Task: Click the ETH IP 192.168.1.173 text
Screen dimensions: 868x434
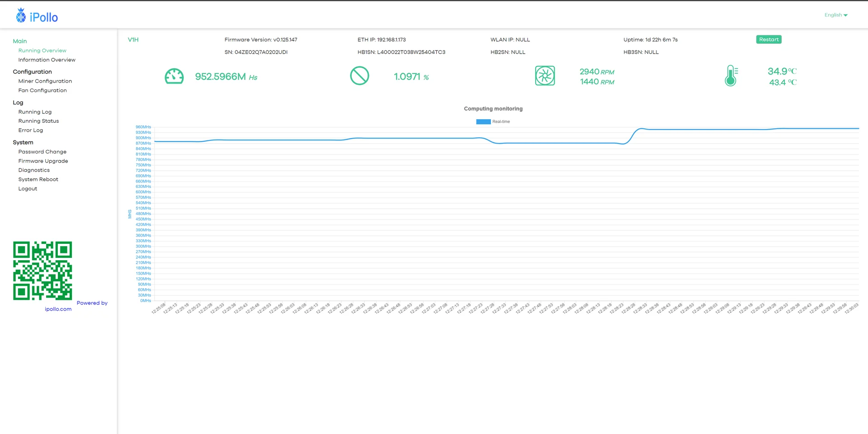Action: [x=382, y=40]
